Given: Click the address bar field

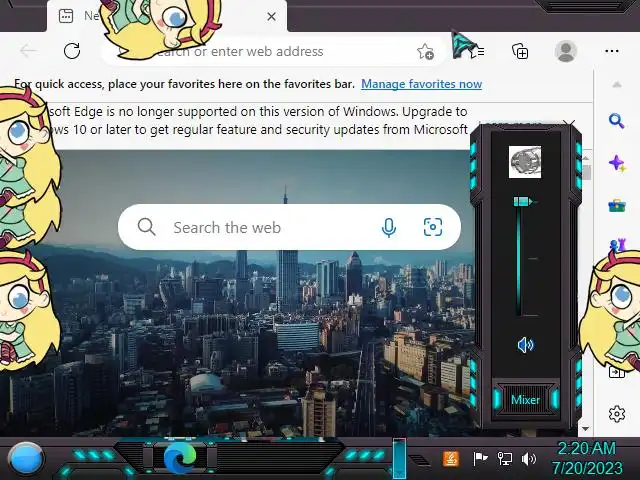Looking at the screenshot, I should coord(273,51).
